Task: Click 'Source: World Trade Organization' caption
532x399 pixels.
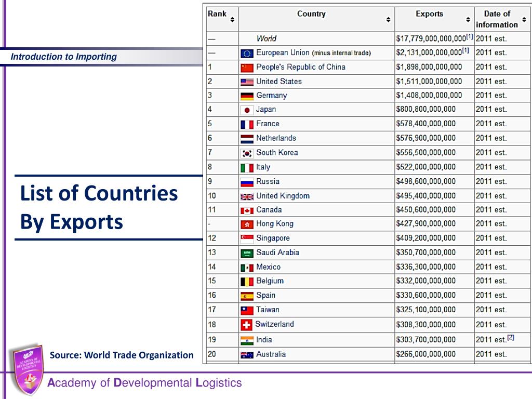Action: tap(122, 355)
